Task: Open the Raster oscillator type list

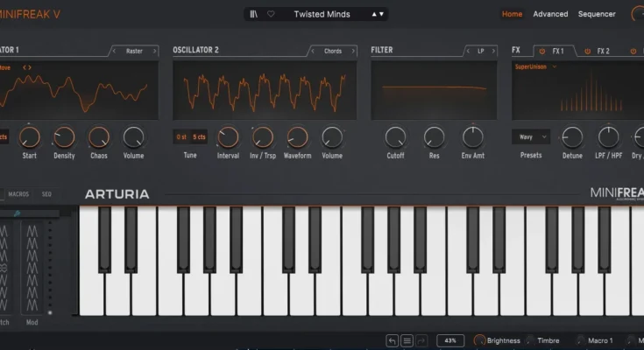Action: click(x=134, y=51)
